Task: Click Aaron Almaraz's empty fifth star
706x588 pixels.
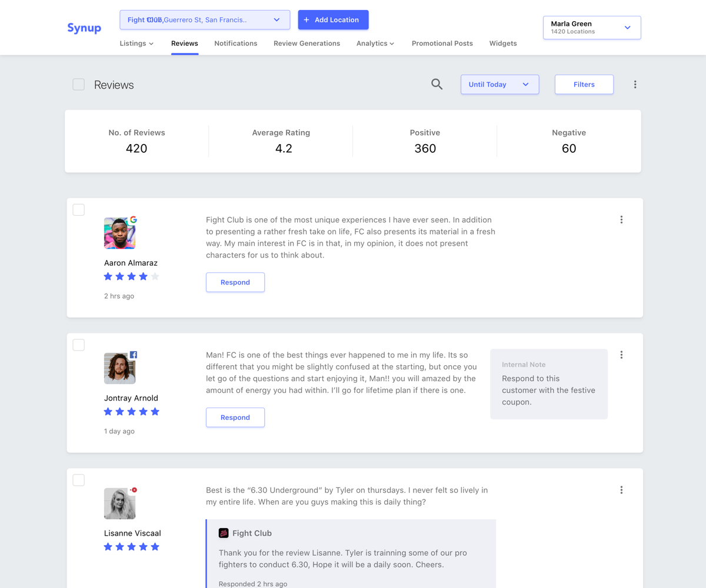Action: (x=155, y=276)
